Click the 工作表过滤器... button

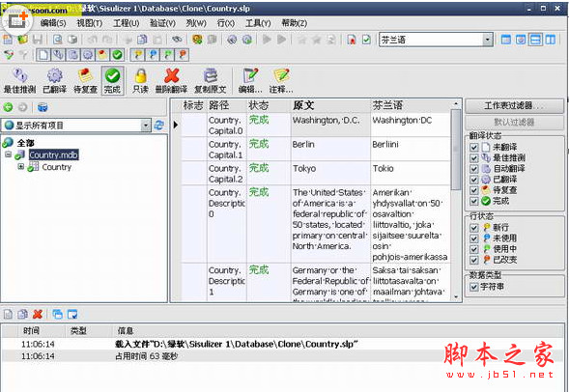(514, 106)
